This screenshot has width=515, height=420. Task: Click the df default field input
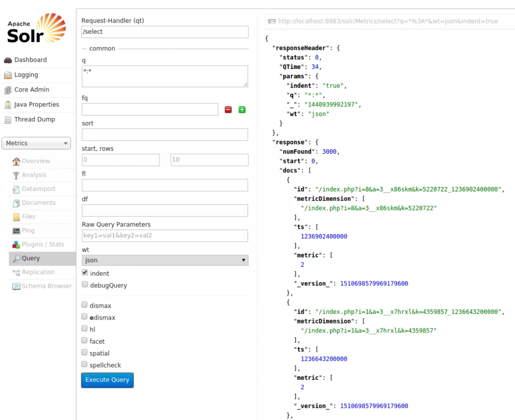coord(165,211)
